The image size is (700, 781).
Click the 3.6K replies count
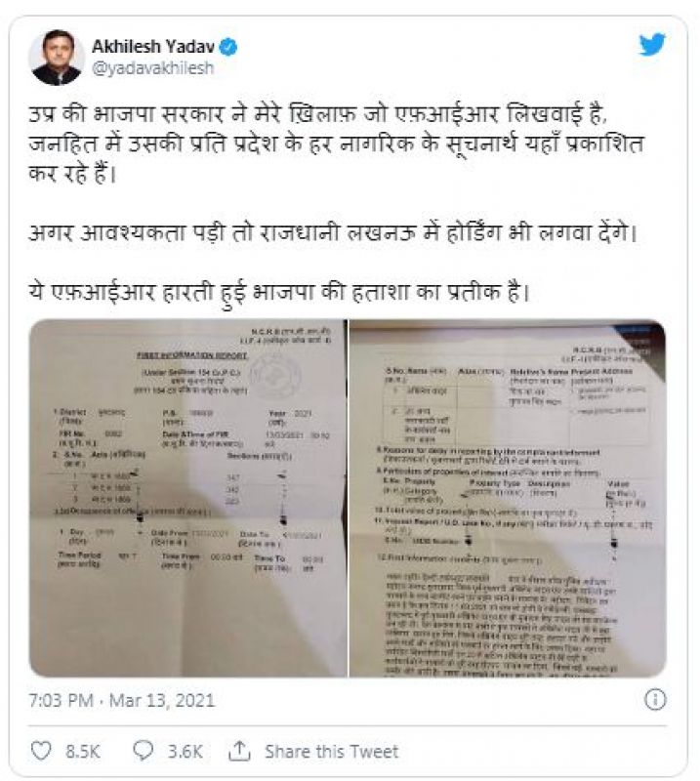click(x=185, y=751)
